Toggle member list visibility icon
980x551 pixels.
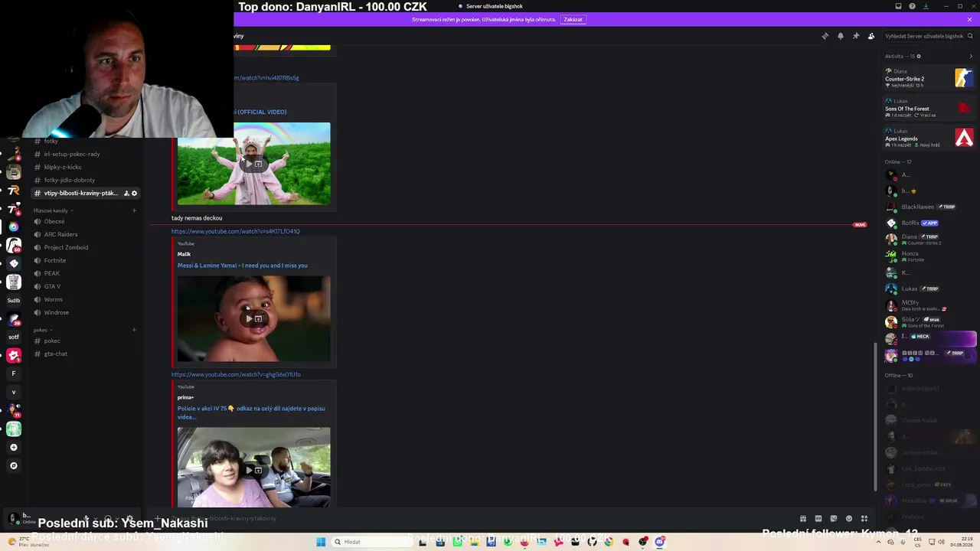coord(871,36)
